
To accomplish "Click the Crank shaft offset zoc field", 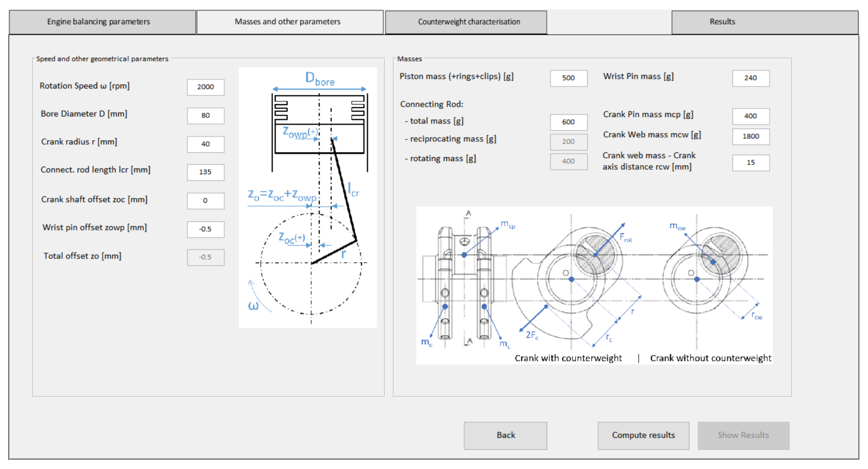I will coord(206,200).
